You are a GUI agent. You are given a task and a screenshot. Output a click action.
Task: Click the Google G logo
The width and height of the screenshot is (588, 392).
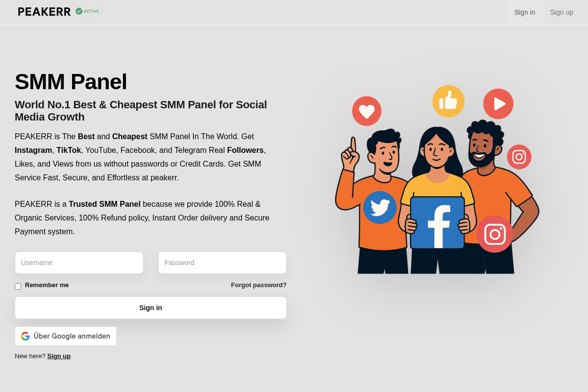click(25, 336)
